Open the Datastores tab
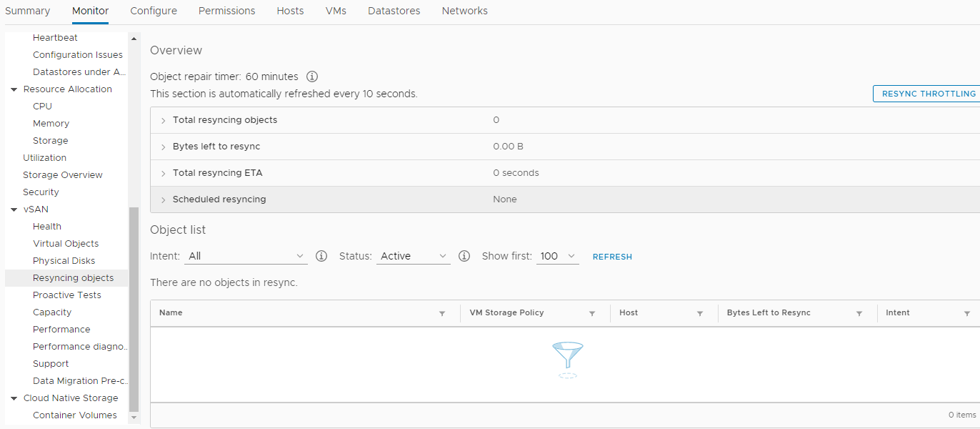The image size is (980, 429). (394, 11)
